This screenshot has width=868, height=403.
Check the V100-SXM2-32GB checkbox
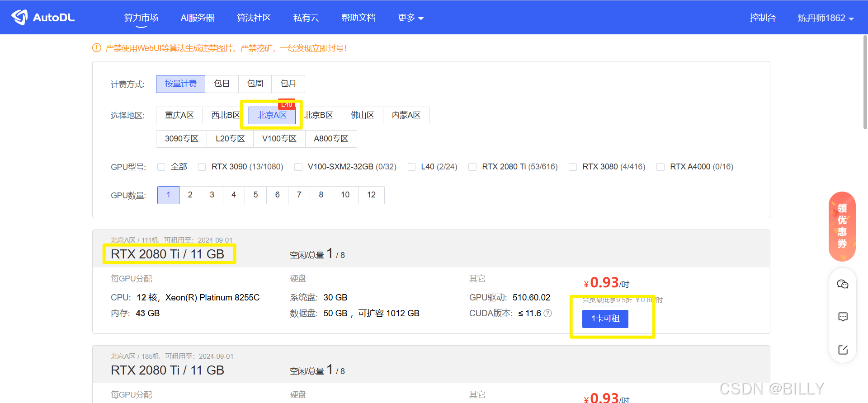click(x=298, y=167)
